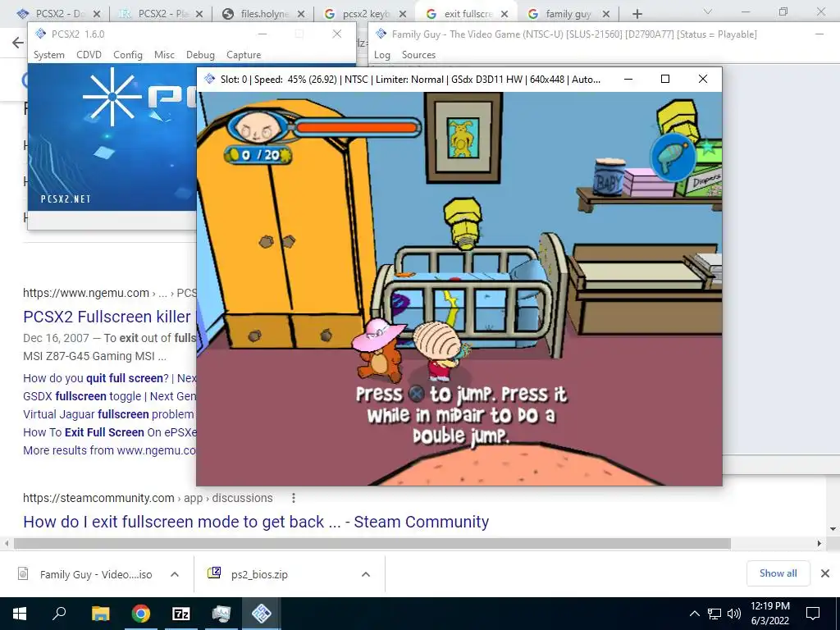
Task: Open taskbar app next to 7-Zip
Action: pos(221,614)
